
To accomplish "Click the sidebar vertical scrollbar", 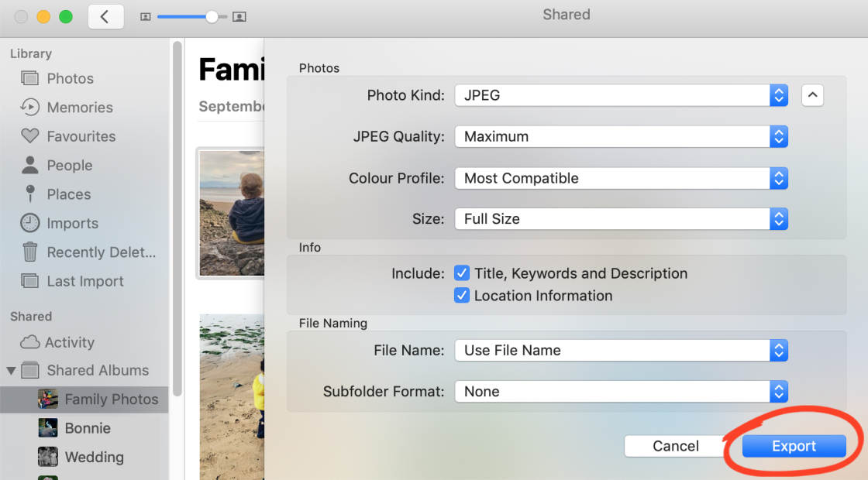I will (177, 218).
